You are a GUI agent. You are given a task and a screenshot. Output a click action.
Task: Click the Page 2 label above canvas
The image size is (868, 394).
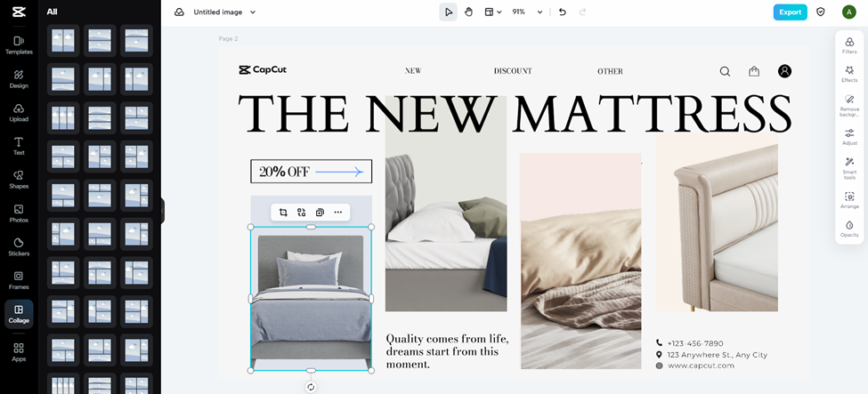pos(228,39)
